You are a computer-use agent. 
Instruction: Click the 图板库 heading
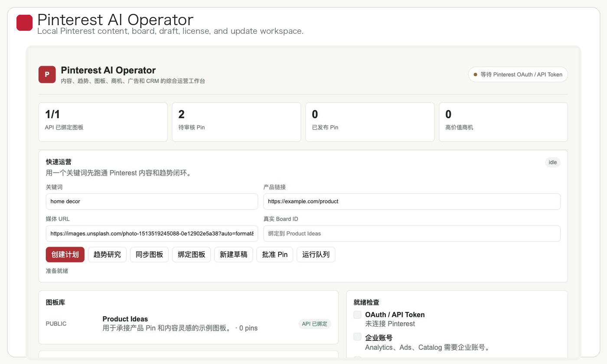(55, 302)
